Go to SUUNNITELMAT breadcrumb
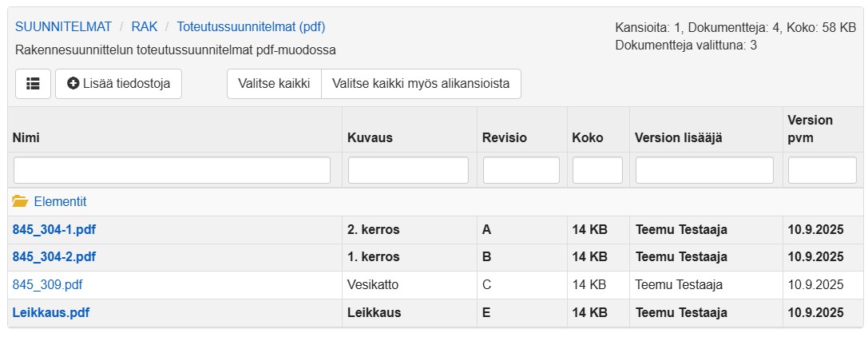Viewport: 868px width, 341px height. click(64, 26)
